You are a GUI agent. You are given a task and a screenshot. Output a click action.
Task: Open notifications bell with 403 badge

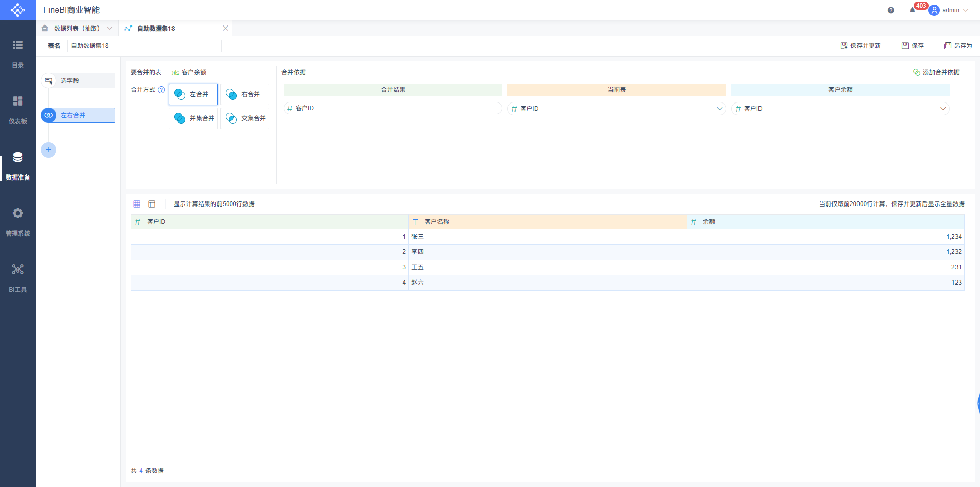pyautogui.click(x=912, y=10)
